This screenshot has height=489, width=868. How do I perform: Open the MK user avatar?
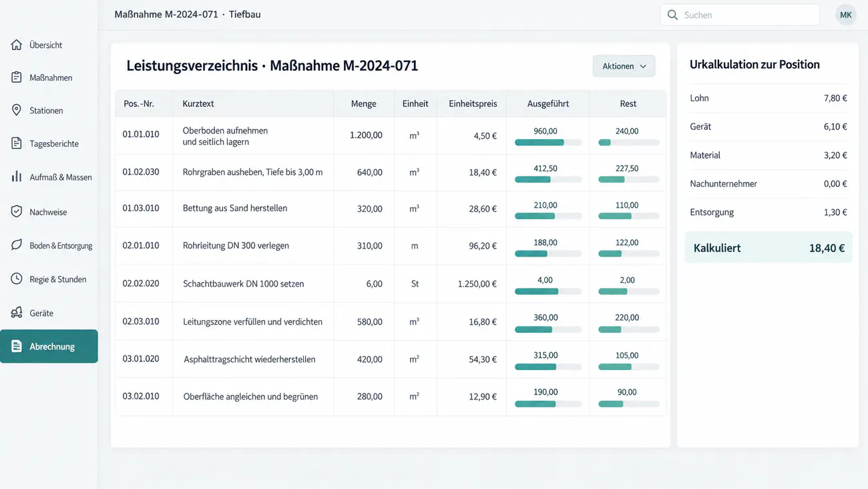(x=845, y=15)
